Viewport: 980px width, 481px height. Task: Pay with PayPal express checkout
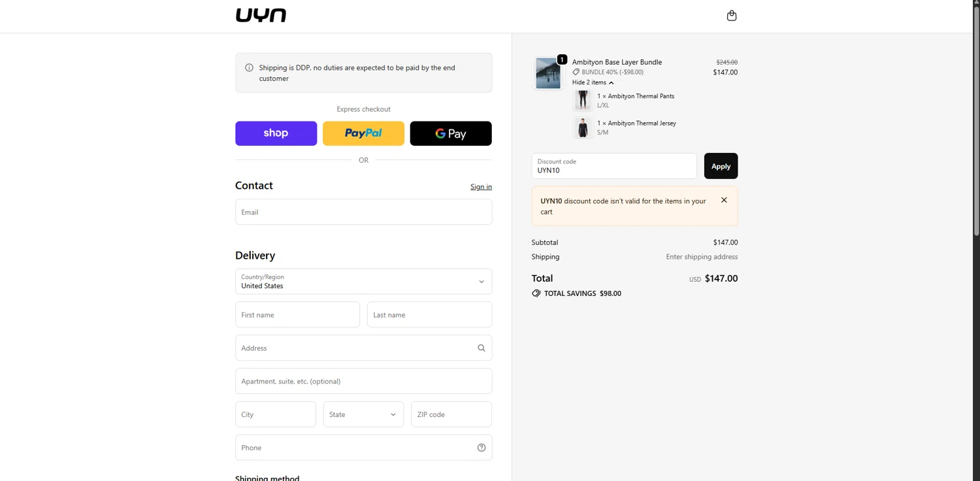[x=363, y=133]
